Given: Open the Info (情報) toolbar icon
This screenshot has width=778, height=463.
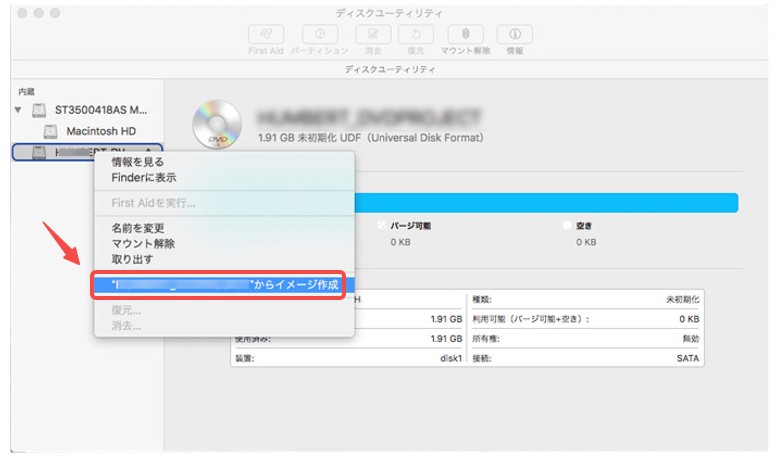Looking at the screenshot, I should pos(515,34).
